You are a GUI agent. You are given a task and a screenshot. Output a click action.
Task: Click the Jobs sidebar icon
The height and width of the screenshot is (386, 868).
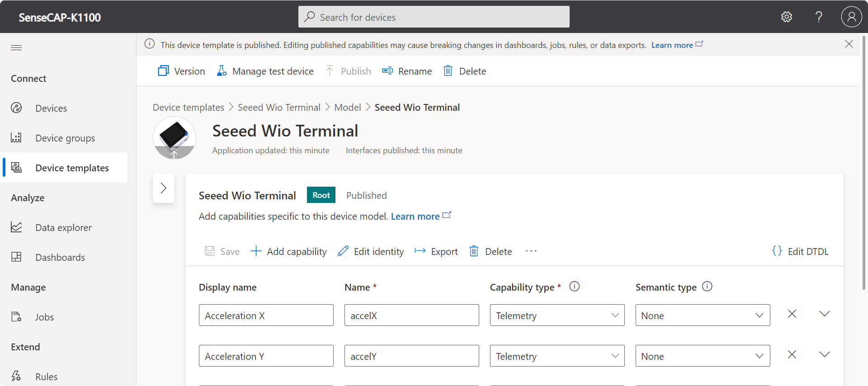coord(16,316)
